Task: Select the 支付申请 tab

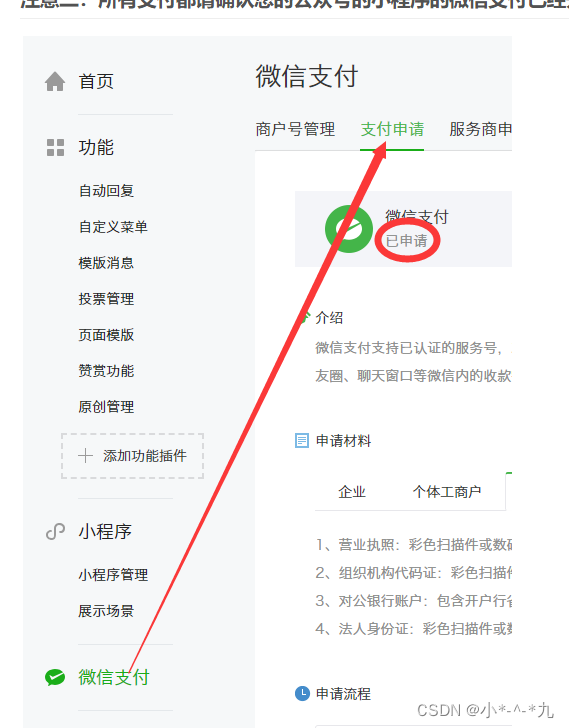Action: [392, 129]
